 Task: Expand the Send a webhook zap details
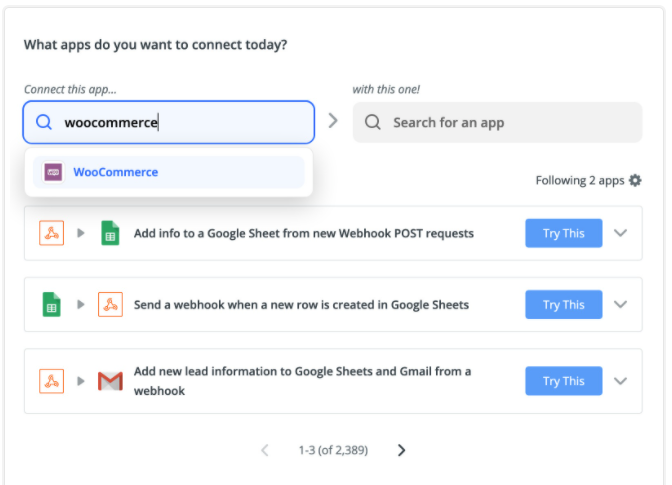620,304
